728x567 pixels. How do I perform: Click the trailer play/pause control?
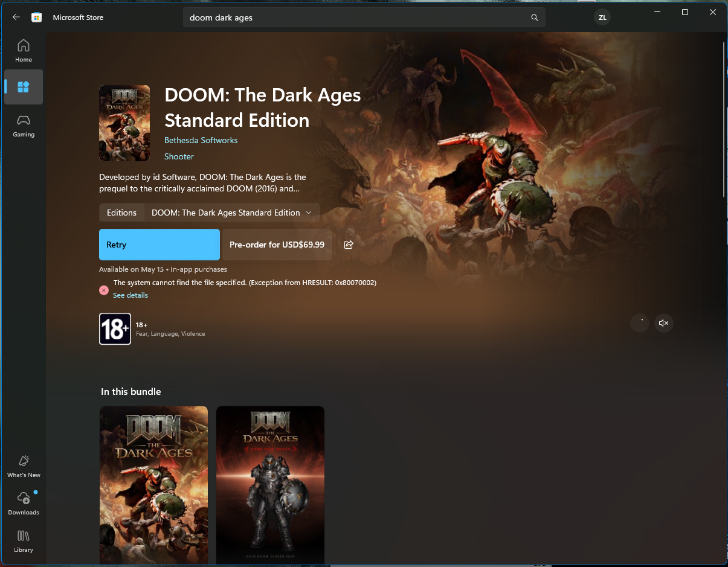click(x=640, y=323)
